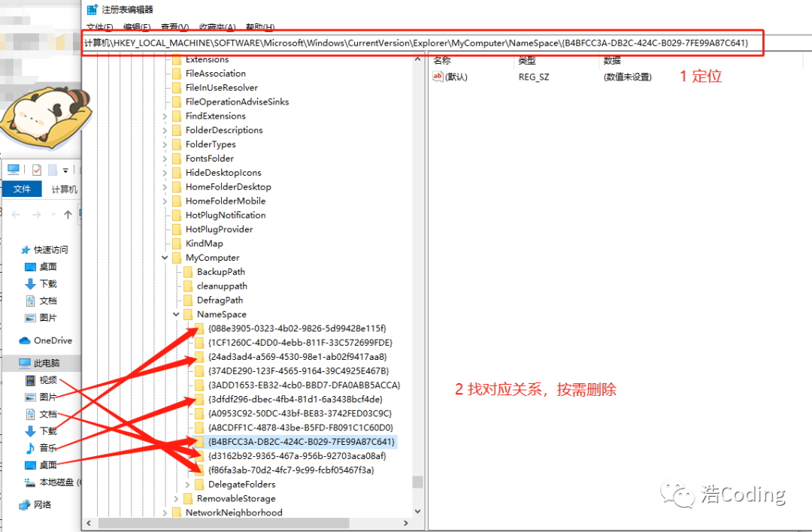
Task: Collapse the NameSpace key
Action: [176, 314]
